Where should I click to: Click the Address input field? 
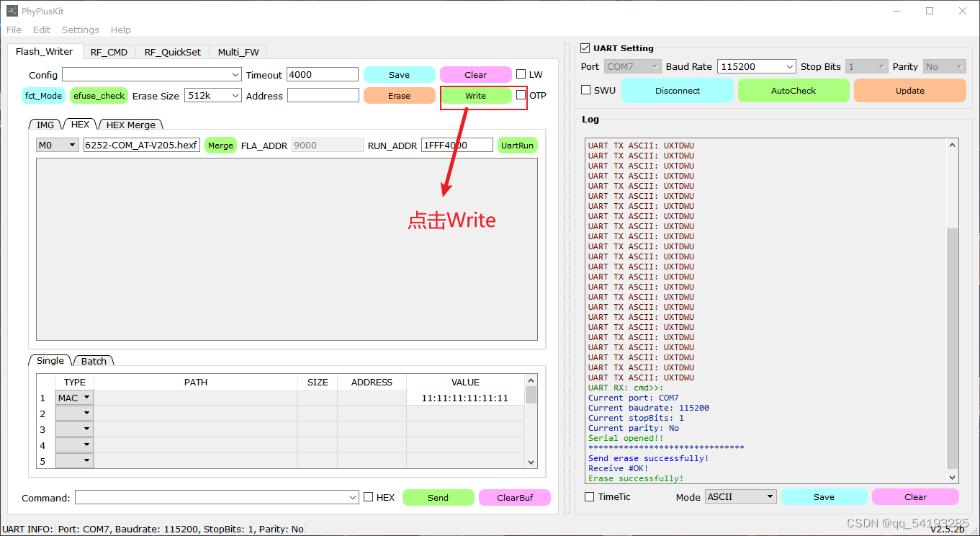(x=323, y=96)
